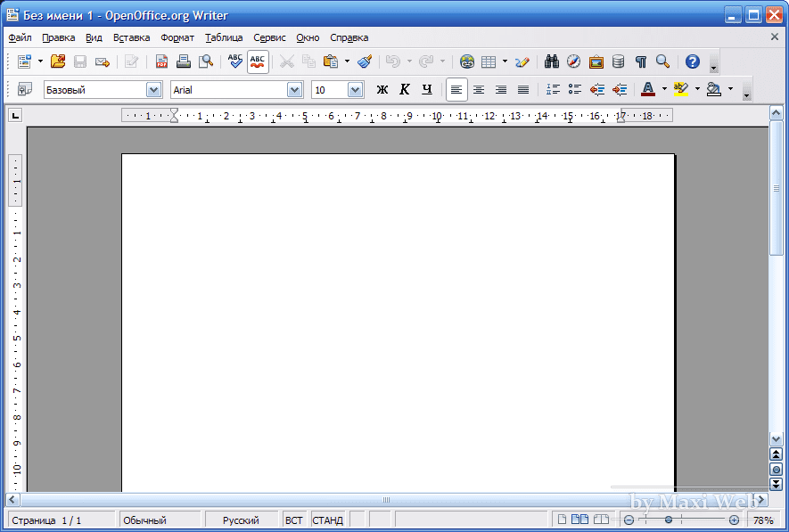The height and width of the screenshot is (532, 789).
Task: Open the Arial font name dropdown
Action: [294, 89]
